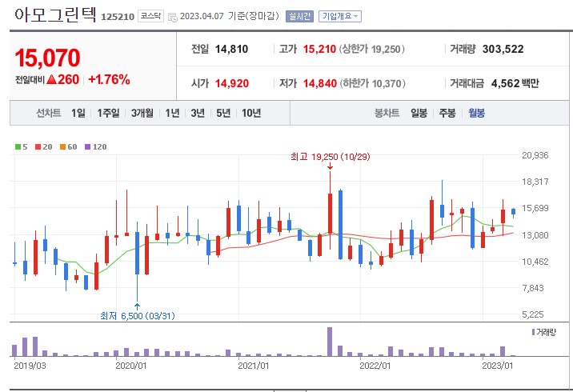Image resolution: width=573 pixels, height=392 pixels.
Task: Click the 2023/01 x-axis label
Action: pyautogui.click(x=497, y=366)
